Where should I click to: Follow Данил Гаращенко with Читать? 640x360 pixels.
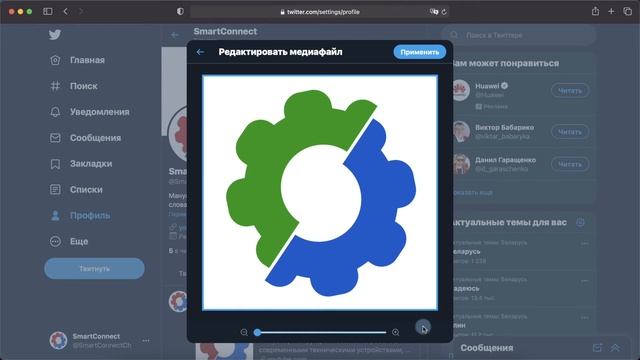(570, 164)
